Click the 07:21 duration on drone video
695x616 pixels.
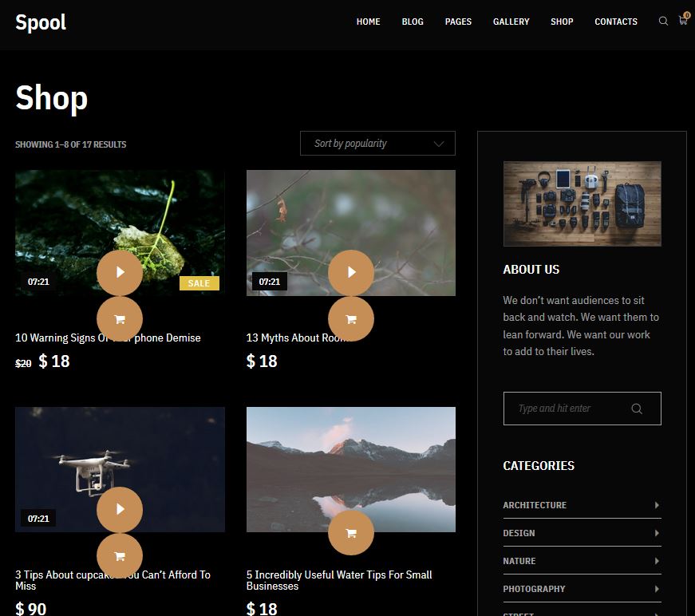pyautogui.click(x=38, y=519)
